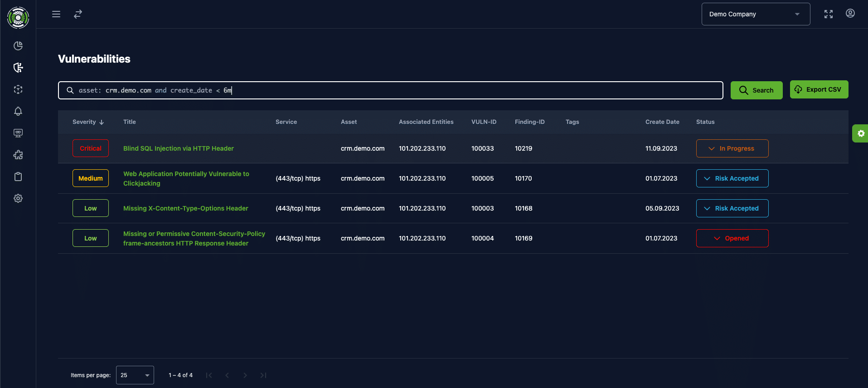Open the reports clipboard icon
The width and height of the screenshot is (868, 388).
pyautogui.click(x=18, y=177)
